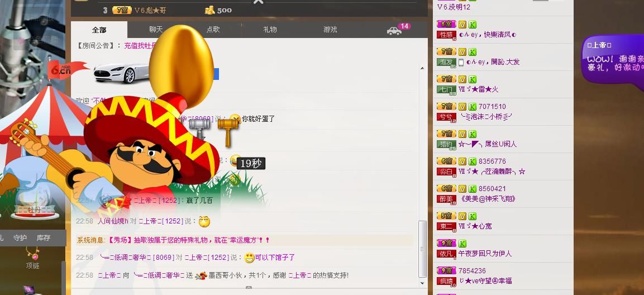
Task: Click the 泡发 tag beside 開訫.大发
Action: click(446, 62)
